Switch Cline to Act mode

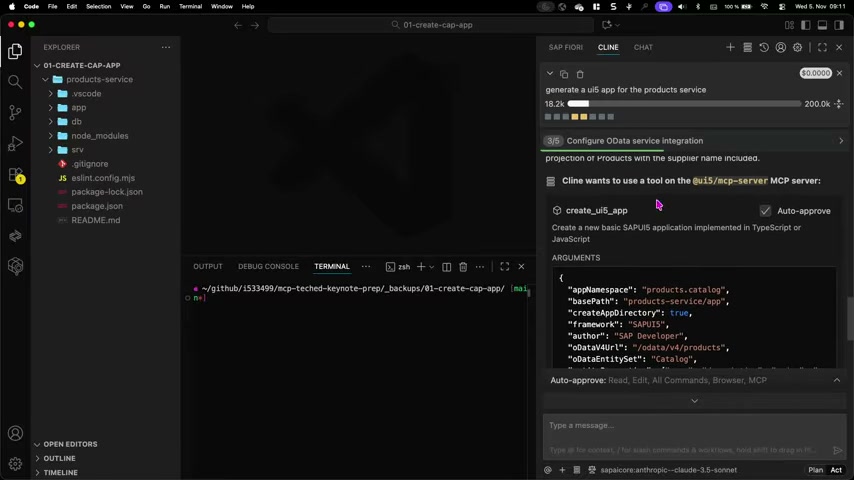coord(836,470)
